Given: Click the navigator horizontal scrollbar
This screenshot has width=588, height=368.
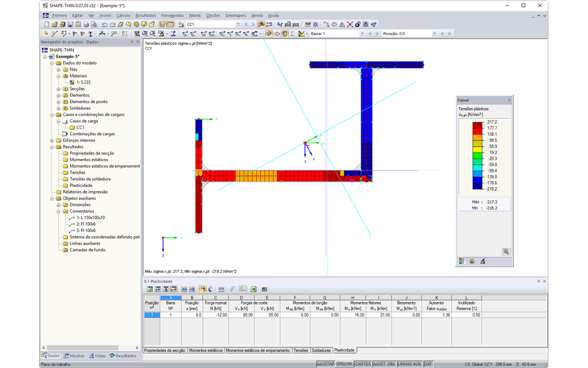Looking at the screenshot, I should pos(82,348).
